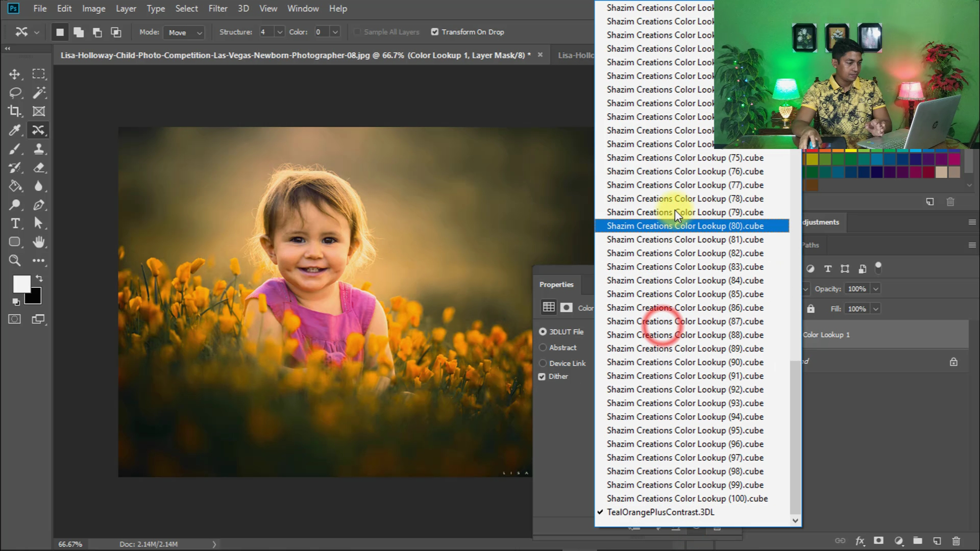Switch to the Adjustments tab
Image resolution: width=980 pixels, height=551 pixels.
[820, 222]
